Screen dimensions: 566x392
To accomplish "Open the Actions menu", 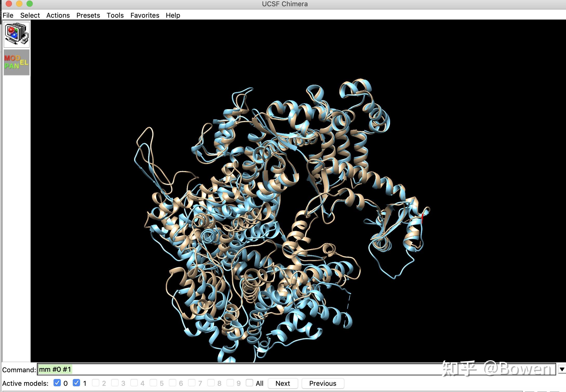I will (x=58, y=15).
